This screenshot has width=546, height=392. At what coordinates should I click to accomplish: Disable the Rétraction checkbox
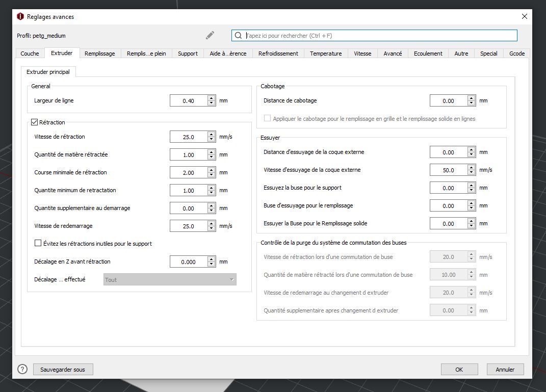[35, 122]
